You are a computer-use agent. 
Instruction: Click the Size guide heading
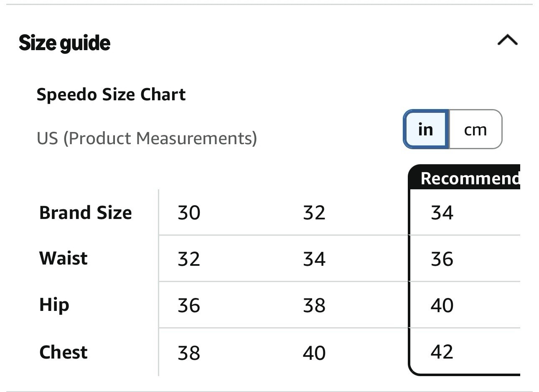[65, 43]
